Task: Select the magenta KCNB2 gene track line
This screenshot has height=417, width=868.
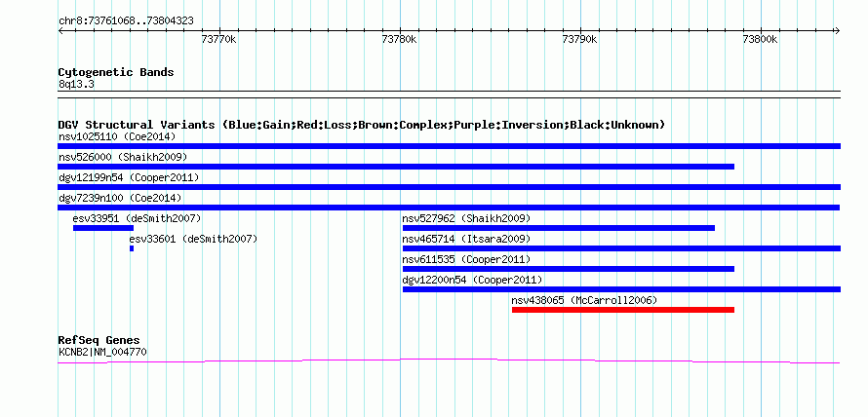Action: coord(449,361)
